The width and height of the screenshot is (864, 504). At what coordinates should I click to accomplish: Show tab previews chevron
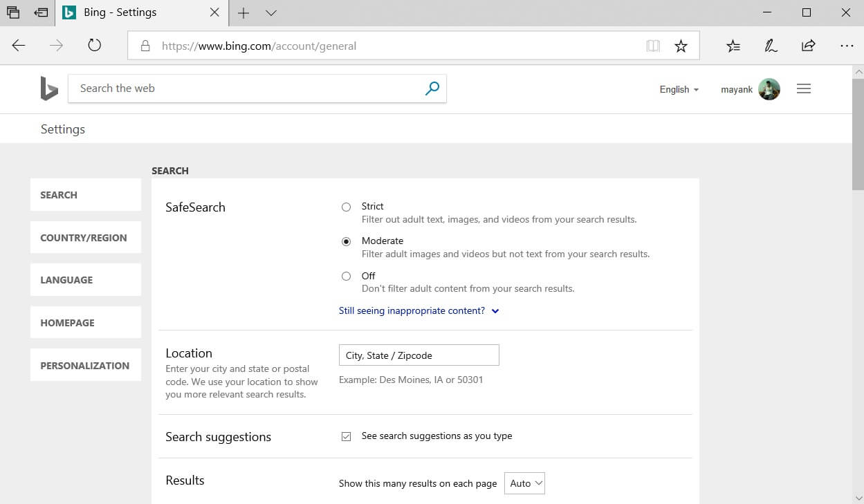271,13
